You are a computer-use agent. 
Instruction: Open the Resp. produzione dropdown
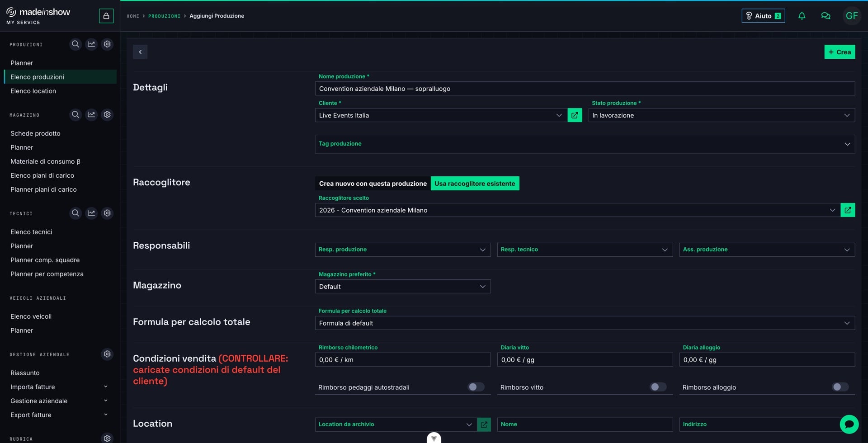402,250
